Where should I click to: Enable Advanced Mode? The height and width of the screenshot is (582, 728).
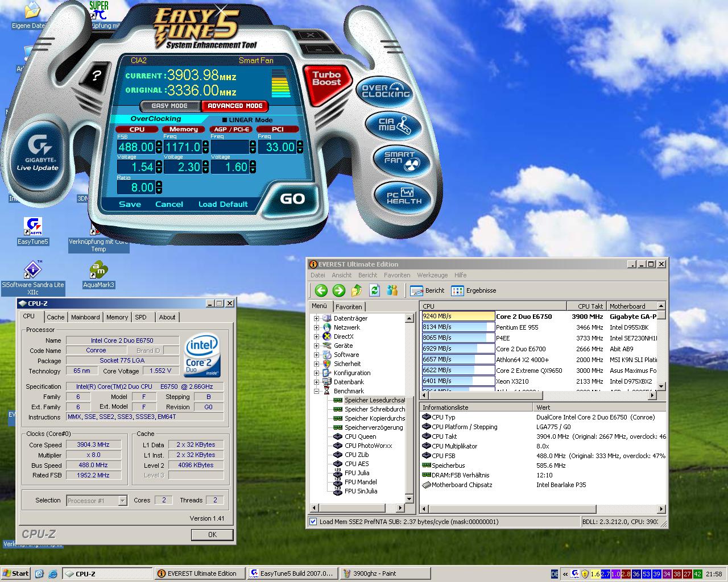[x=235, y=106]
